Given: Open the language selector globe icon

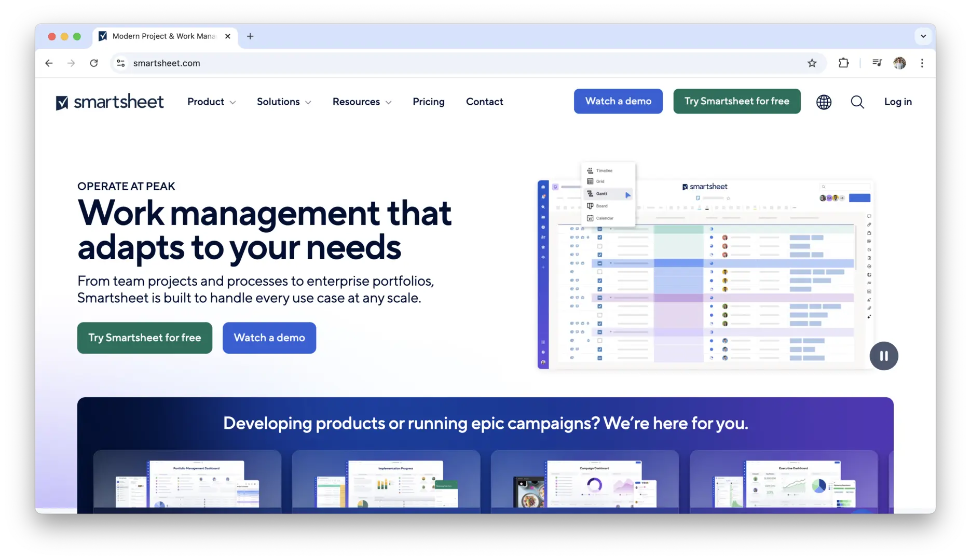Looking at the screenshot, I should [x=824, y=102].
